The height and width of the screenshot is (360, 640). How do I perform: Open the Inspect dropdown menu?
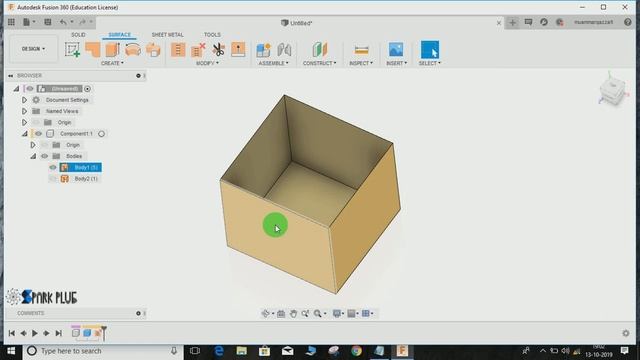point(361,63)
